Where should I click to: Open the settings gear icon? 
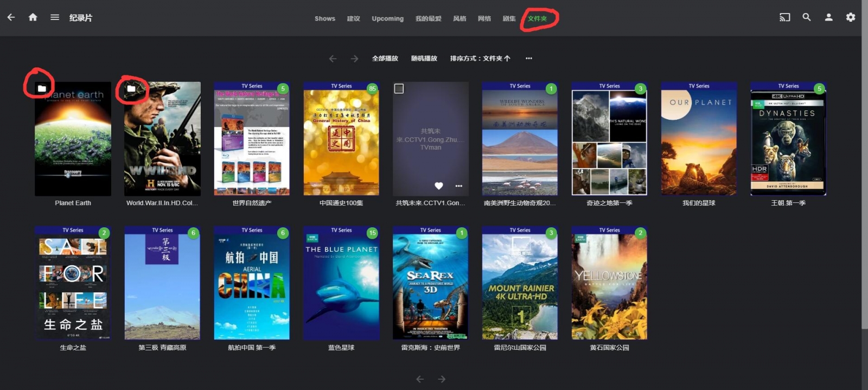(851, 17)
